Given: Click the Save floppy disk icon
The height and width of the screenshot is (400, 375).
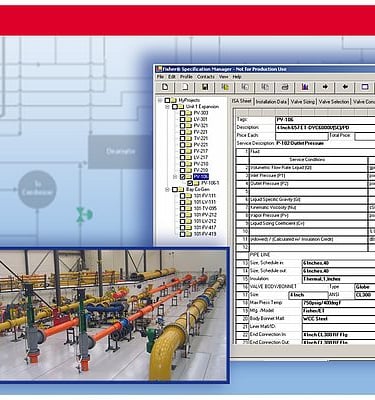Looking at the screenshot, I should pos(205,87).
